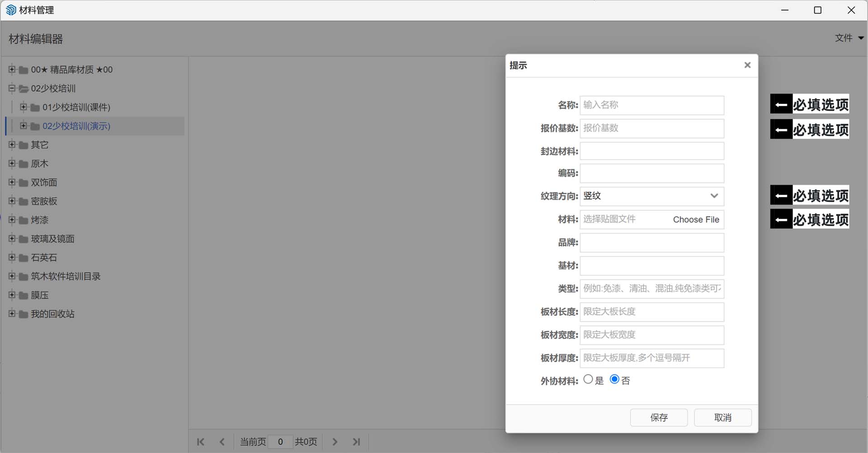Click the next page arrow icon
Viewport: 868px width, 453px height.
[335, 442]
